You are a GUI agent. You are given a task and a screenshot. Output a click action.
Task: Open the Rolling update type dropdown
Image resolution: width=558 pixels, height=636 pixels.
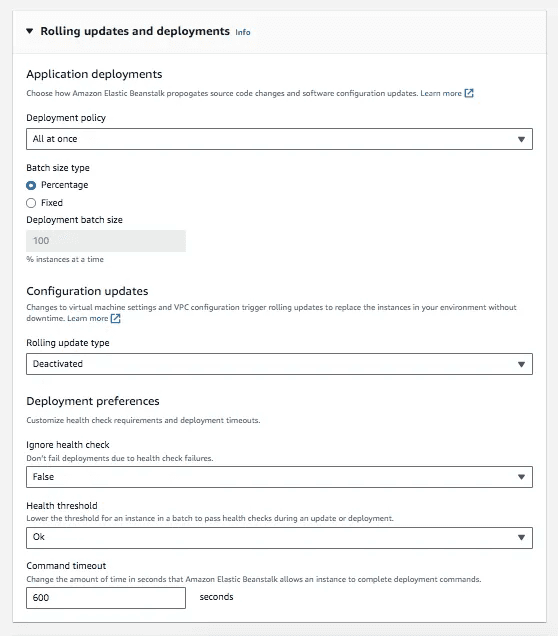pyautogui.click(x=279, y=364)
